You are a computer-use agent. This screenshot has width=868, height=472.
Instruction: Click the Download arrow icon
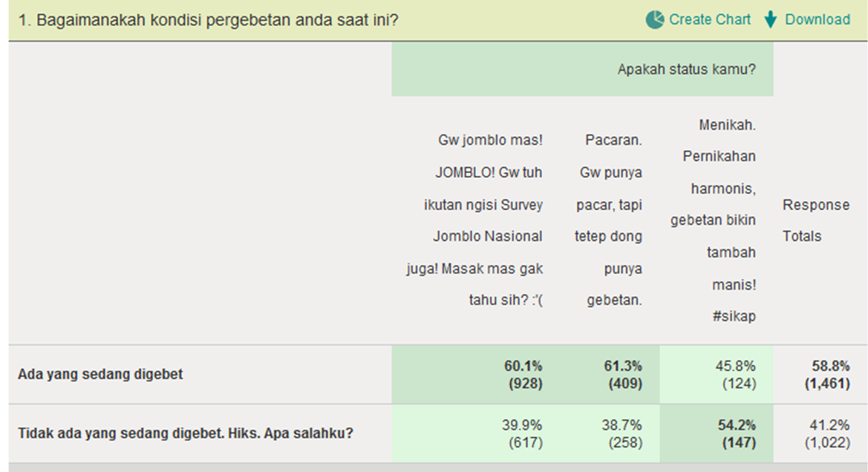[x=771, y=20]
